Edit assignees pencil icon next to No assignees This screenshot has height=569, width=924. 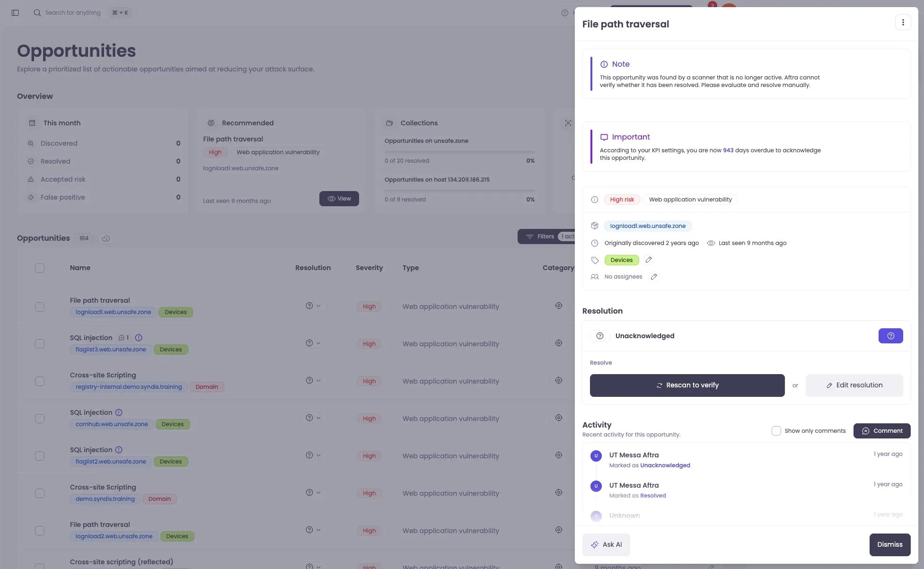pyautogui.click(x=654, y=277)
